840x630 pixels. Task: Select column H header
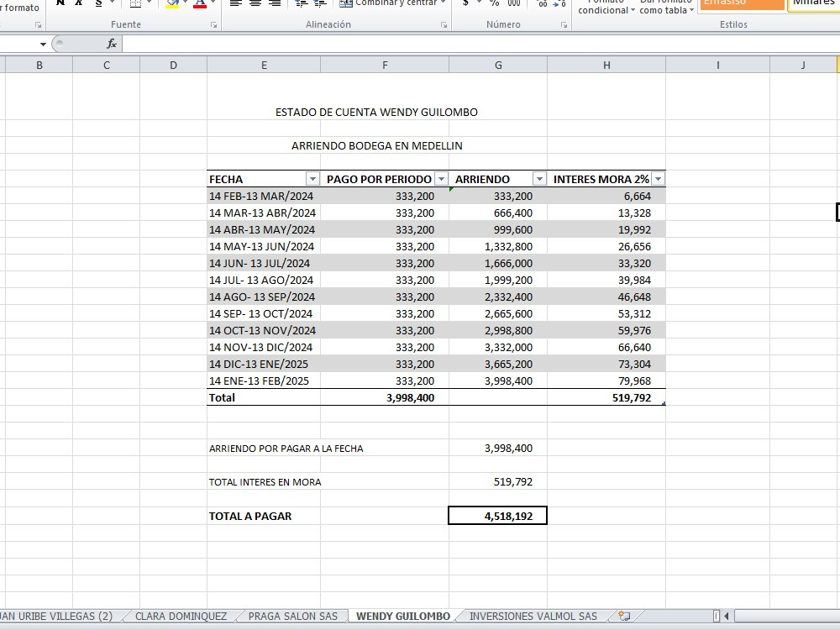tap(606, 65)
